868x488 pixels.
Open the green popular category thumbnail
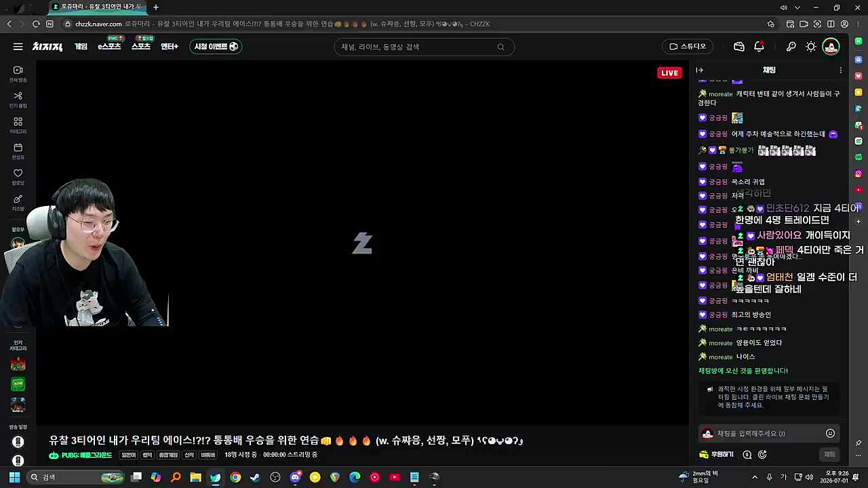click(18, 384)
